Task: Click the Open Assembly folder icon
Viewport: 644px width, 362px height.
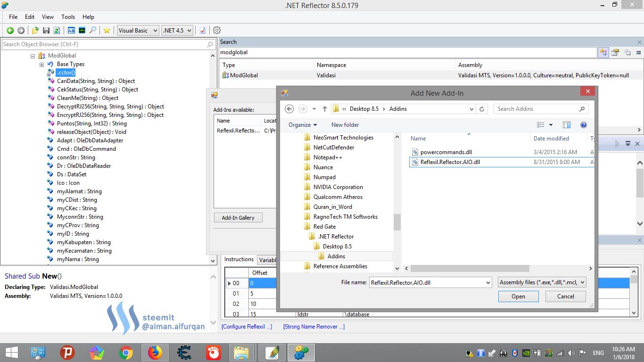Action: [x=35, y=30]
